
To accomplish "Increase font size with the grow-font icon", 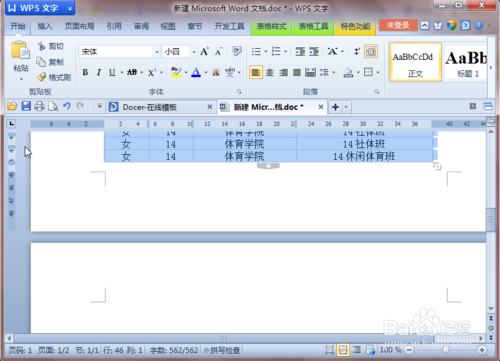I will pyautogui.click(x=204, y=52).
